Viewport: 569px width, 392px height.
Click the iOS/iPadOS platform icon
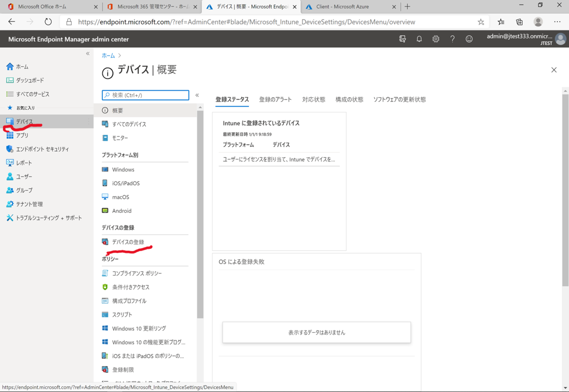[105, 183]
